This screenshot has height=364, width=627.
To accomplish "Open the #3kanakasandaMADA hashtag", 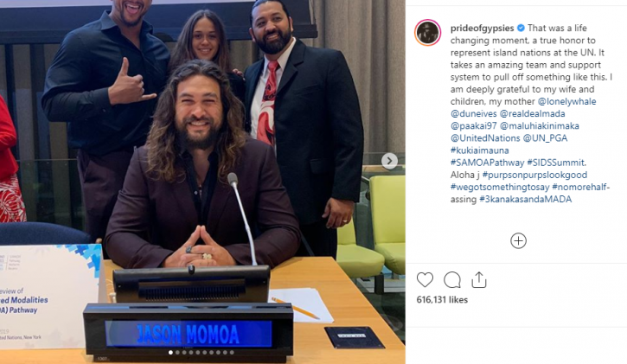I will (x=526, y=199).
